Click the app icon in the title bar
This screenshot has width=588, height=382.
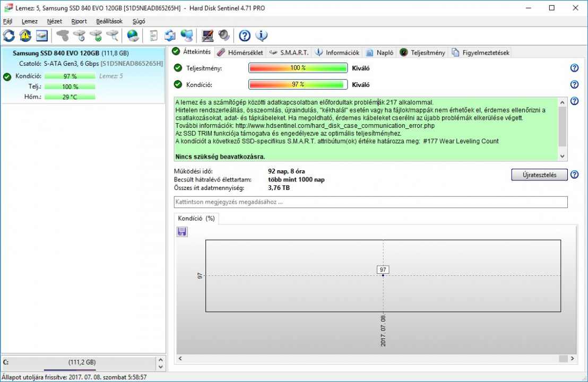tap(8, 8)
